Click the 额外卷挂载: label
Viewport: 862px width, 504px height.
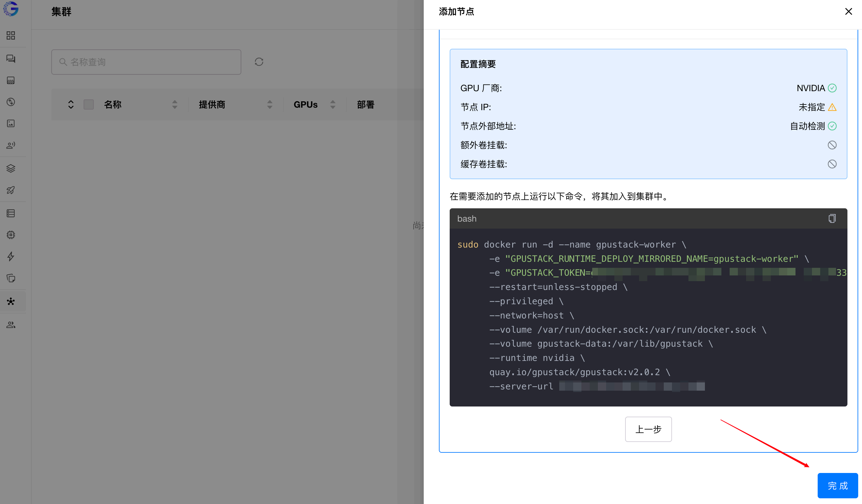484,145
